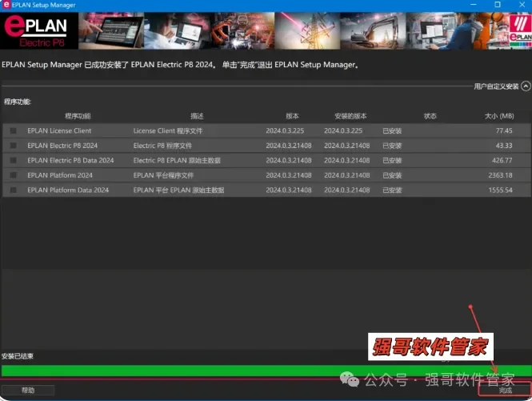Screen dimensions: 532x401
Task: Click the 帮助 help button
Action: [x=28, y=390]
